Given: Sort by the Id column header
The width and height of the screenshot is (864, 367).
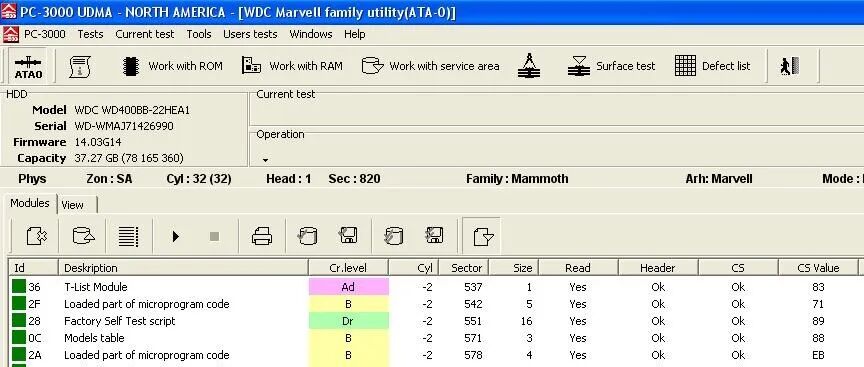Looking at the screenshot, I should click(x=34, y=268).
